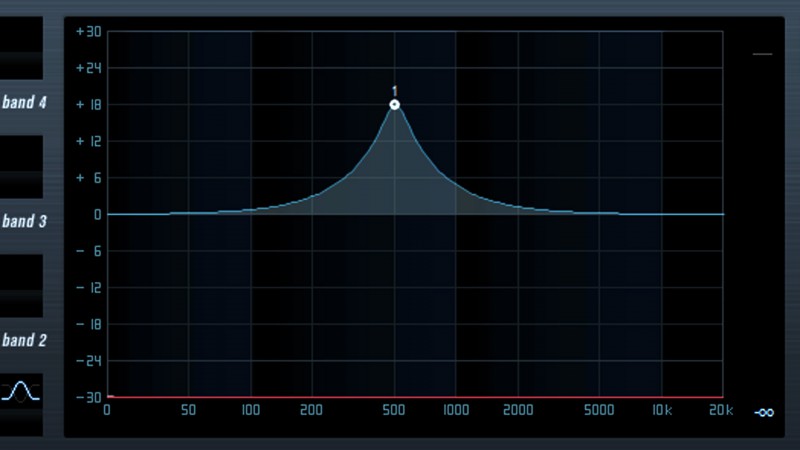Select the band 3 label
800x450 pixels.
point(24,221)
